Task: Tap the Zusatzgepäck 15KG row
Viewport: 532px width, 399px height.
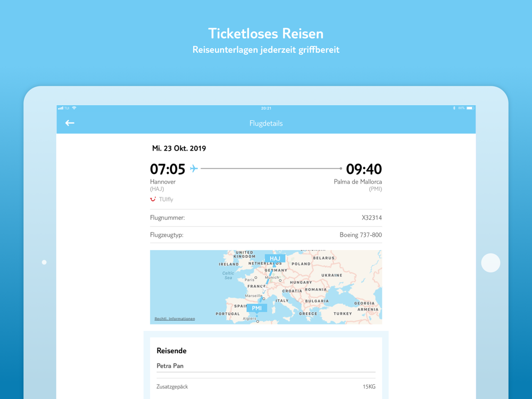Action: click(266, 386)
